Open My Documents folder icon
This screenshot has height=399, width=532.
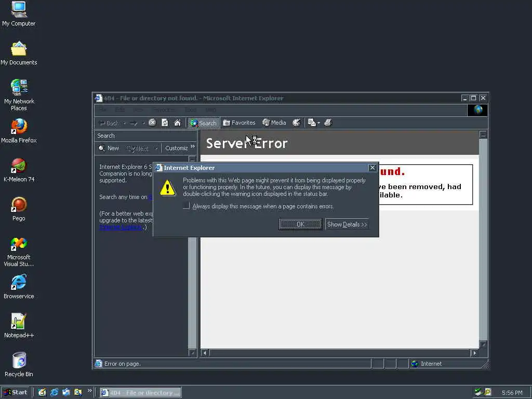pos(19,54)
